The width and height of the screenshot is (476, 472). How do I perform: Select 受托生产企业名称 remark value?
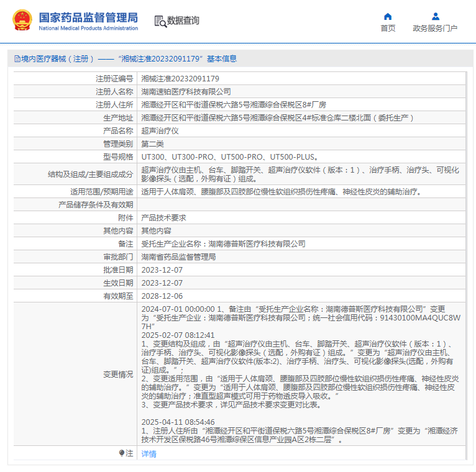[x=224, y=244]
